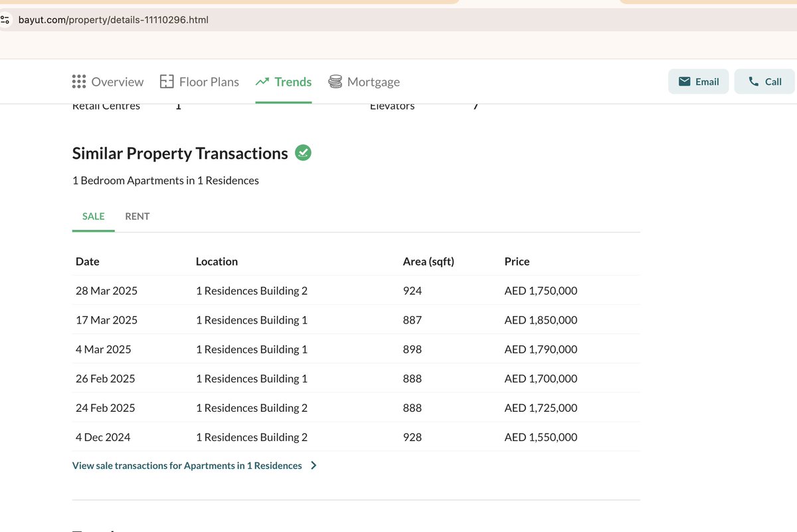Click the date 24 Feb 2025

(x=106, y=408)
